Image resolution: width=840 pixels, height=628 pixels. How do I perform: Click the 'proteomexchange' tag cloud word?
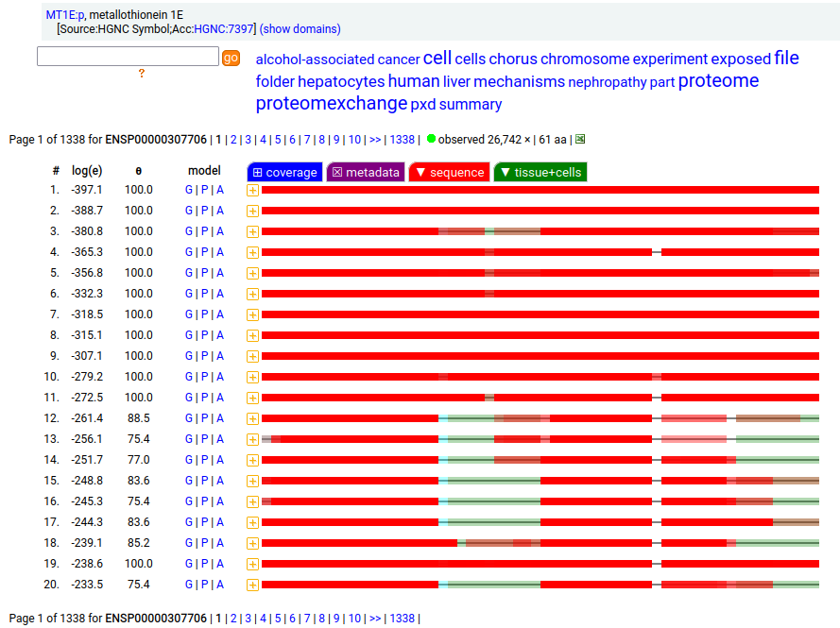click(331, 103)
